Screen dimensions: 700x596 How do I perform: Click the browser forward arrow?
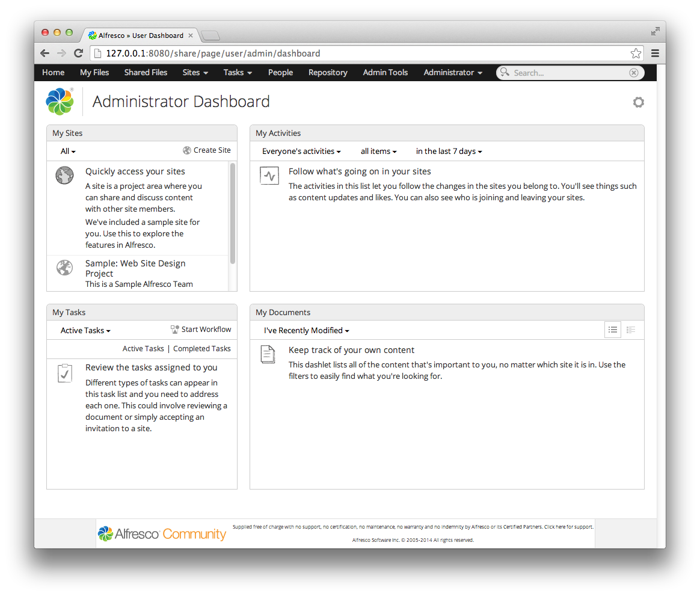61,54
